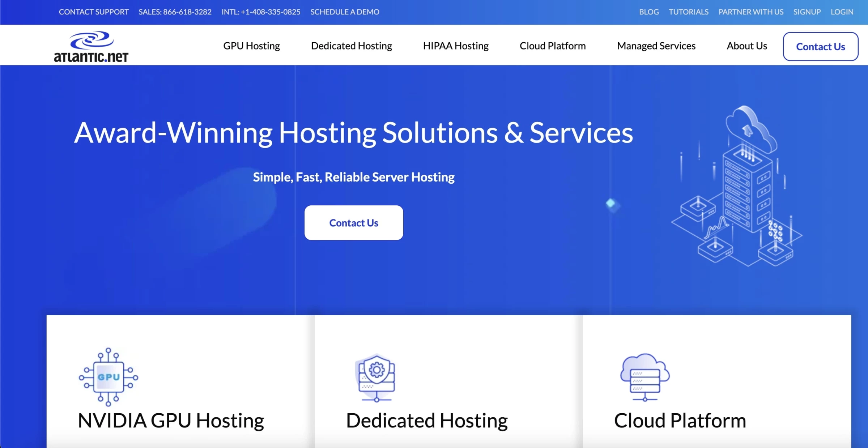Image resolution: width=868 pixels, height=448 pixels.
Task: Open the HIPAA Hosting menu
Action: tap(456, 46)
